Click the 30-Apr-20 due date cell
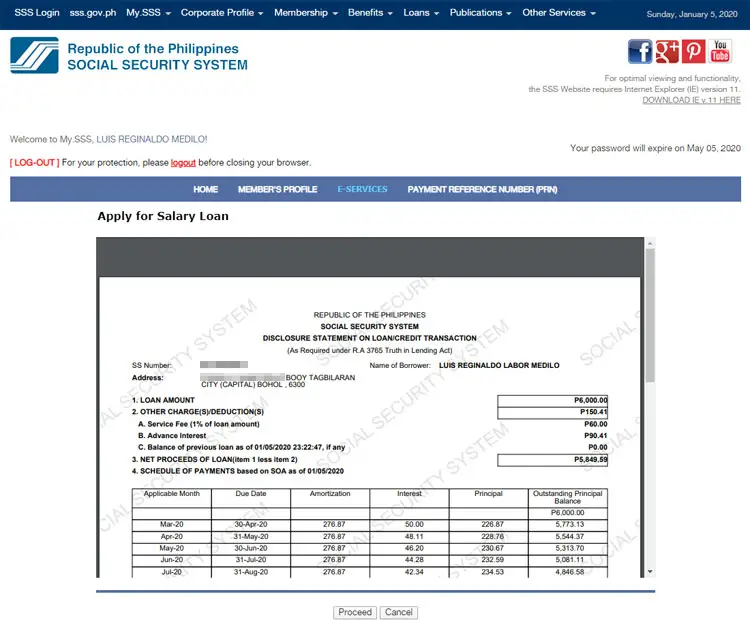The height and width of the screenshot is (635, 750). pos(251,525)
